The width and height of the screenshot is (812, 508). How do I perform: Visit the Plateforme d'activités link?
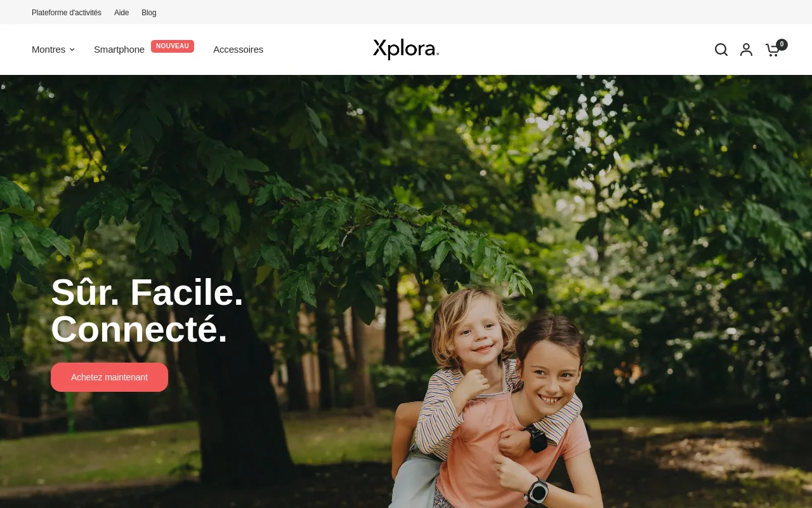(x=67, y=13)
